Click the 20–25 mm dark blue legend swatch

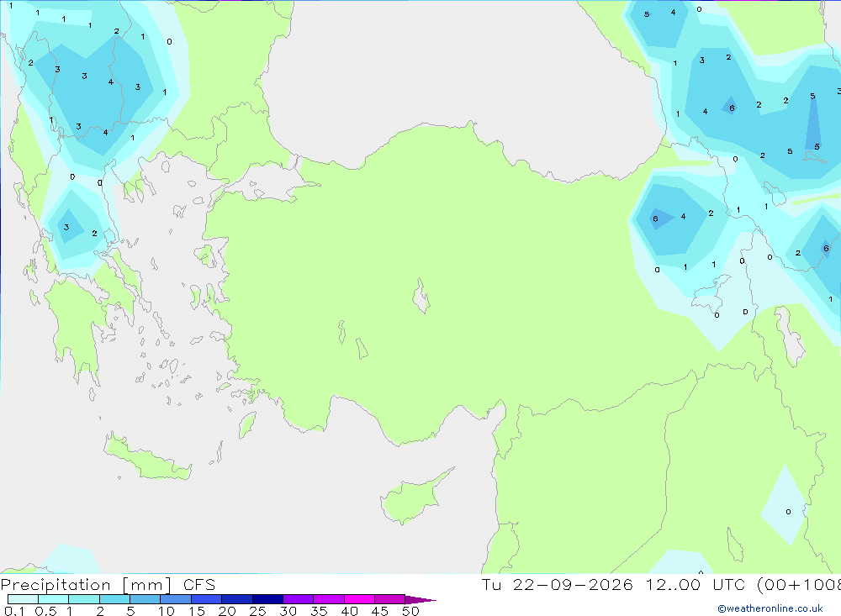click(x=236, y=599)
